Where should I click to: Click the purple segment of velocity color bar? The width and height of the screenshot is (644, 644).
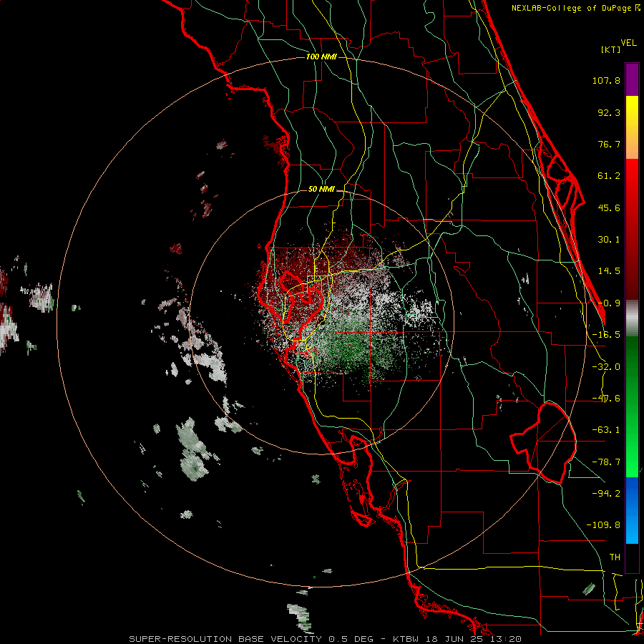pyautogui.click(x=632, y=79)
